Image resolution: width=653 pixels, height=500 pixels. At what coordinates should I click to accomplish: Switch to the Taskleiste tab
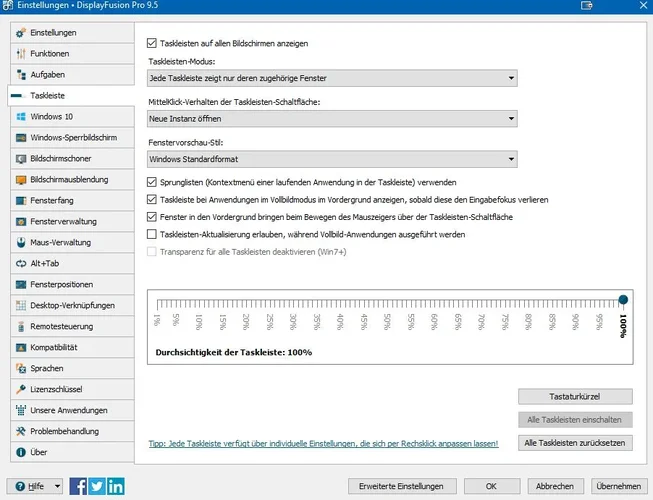coord(71,96)
